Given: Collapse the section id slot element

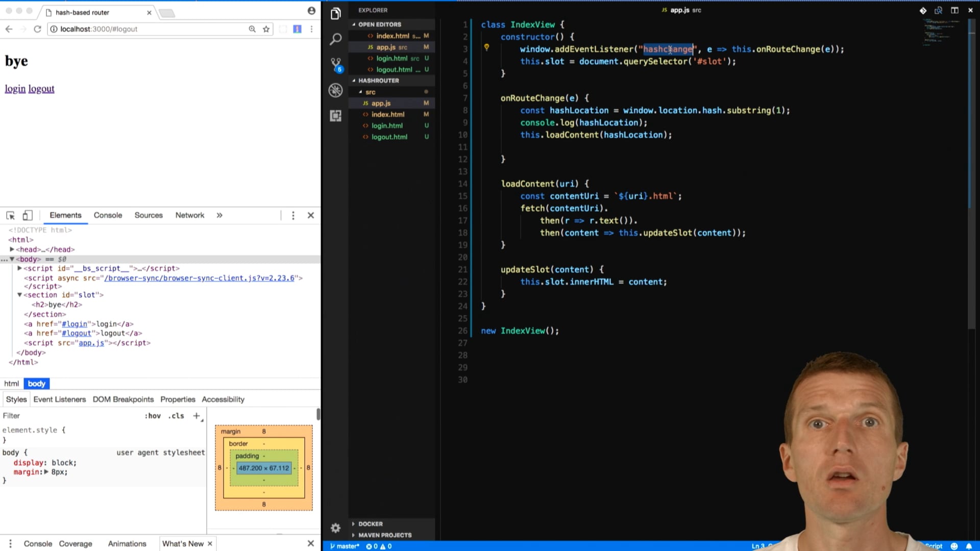Looking at the screenshot, I should point(19,295).
